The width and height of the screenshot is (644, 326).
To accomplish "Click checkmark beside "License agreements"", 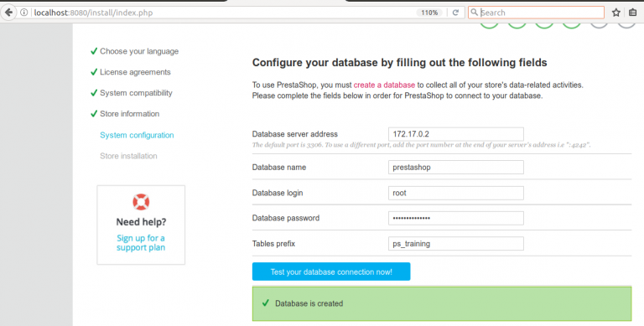I will 94,72.
